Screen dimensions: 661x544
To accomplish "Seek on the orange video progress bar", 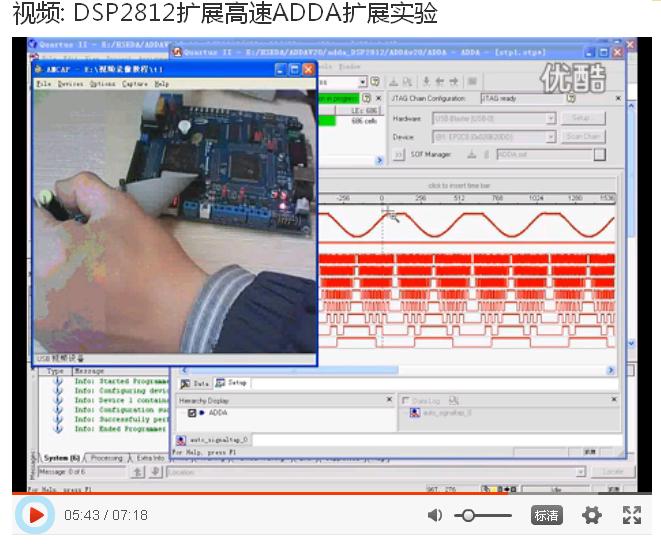I will [x=332, y=493].
